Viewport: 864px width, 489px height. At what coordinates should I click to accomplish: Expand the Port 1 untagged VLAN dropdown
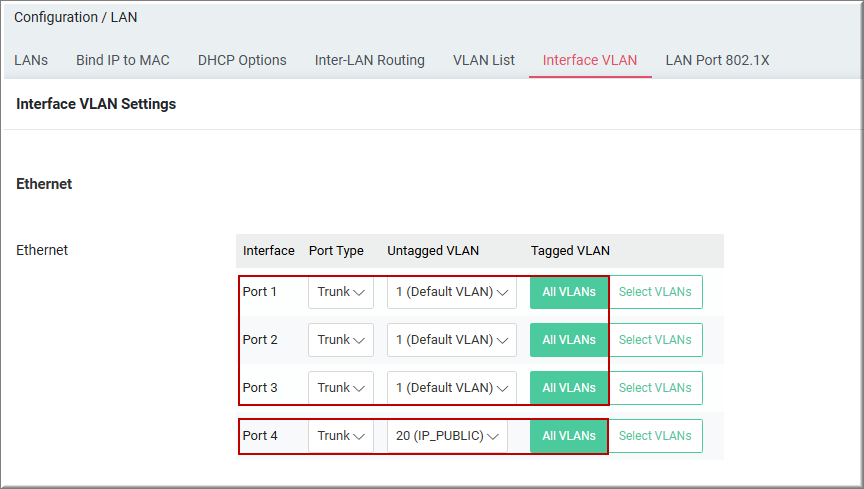(451, 292)
